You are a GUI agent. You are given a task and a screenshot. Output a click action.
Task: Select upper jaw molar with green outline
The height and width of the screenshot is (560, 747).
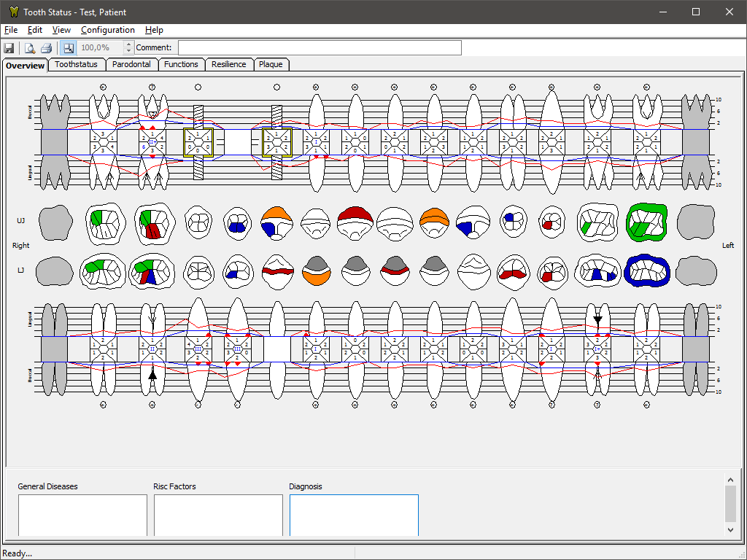click(x=647, y=222)
